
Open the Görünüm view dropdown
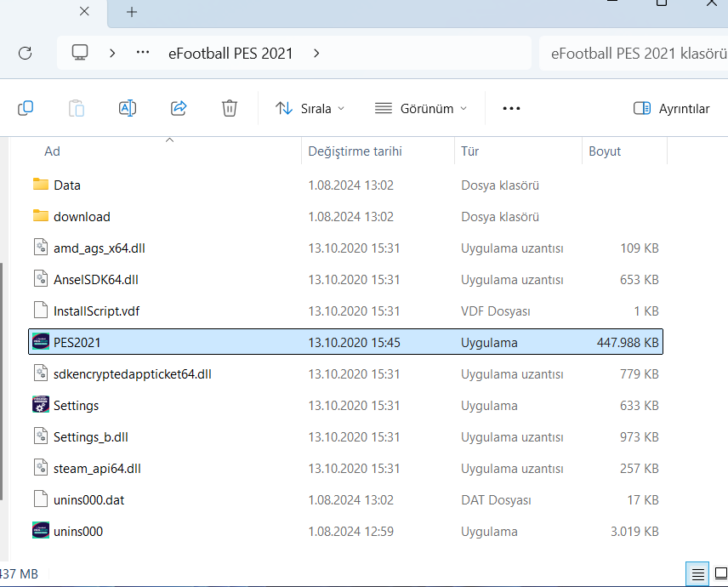coord(421,109)
